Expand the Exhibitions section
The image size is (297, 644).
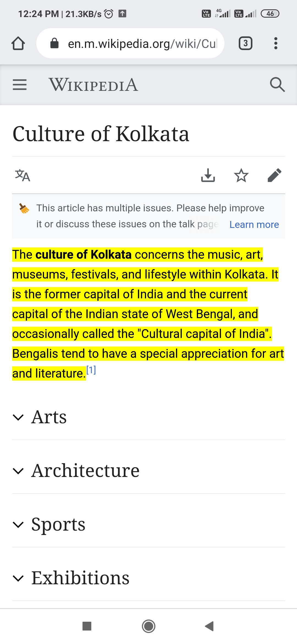(x=80, y=578)
